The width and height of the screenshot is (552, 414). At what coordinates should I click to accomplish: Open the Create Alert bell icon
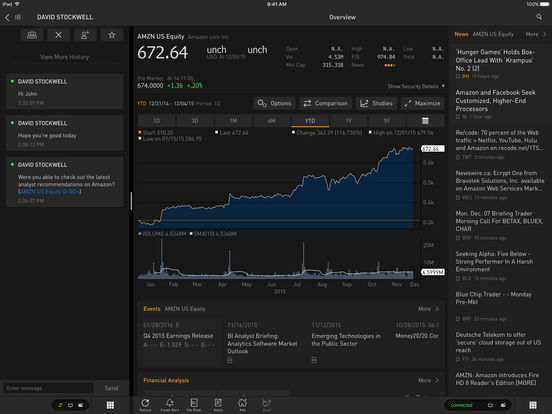click(x=169, y=404)
